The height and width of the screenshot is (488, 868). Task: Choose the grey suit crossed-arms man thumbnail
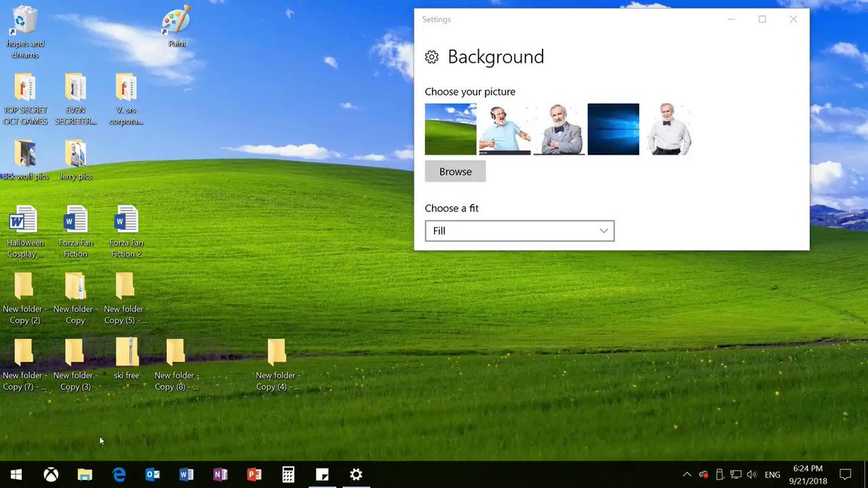559,129
